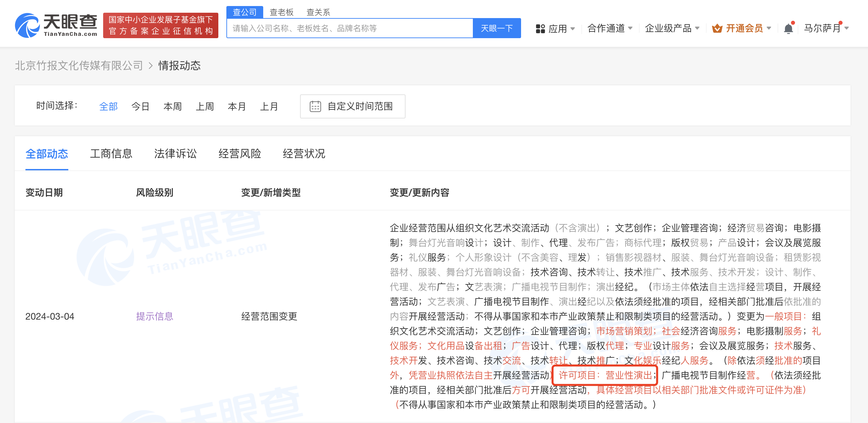Click the 变动日期 column header

point(44,193)
